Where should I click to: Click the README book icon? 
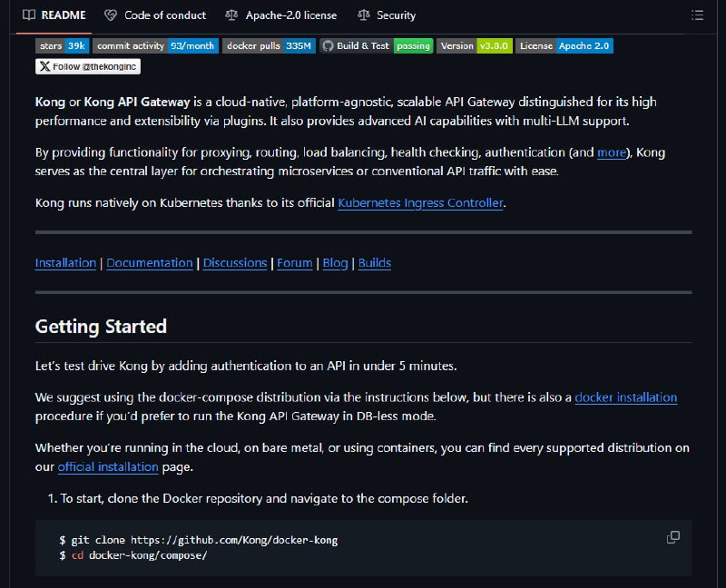point(29,15)
